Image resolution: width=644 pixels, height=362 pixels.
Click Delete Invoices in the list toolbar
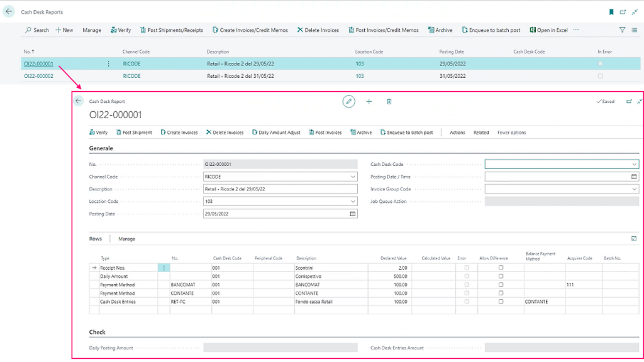pos(318,30)
